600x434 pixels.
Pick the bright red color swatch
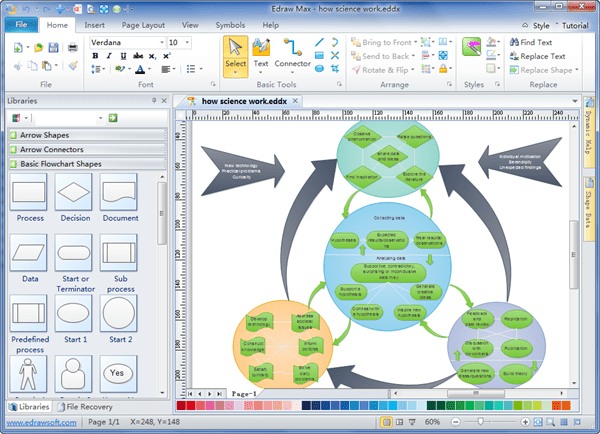pyautogui.click(x=191, y=405)
